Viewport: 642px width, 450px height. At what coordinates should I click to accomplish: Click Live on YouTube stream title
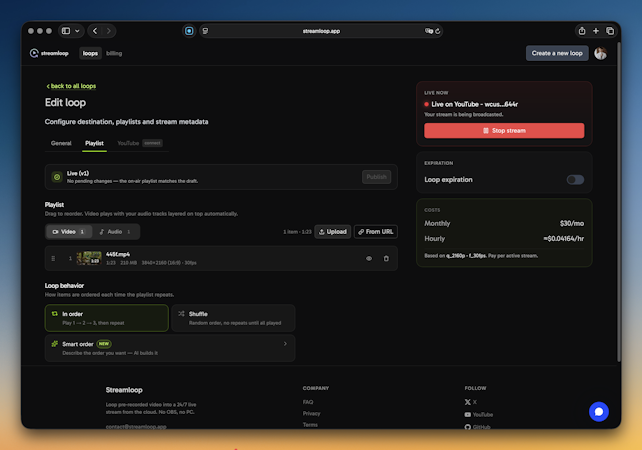(x=474, y=104)
